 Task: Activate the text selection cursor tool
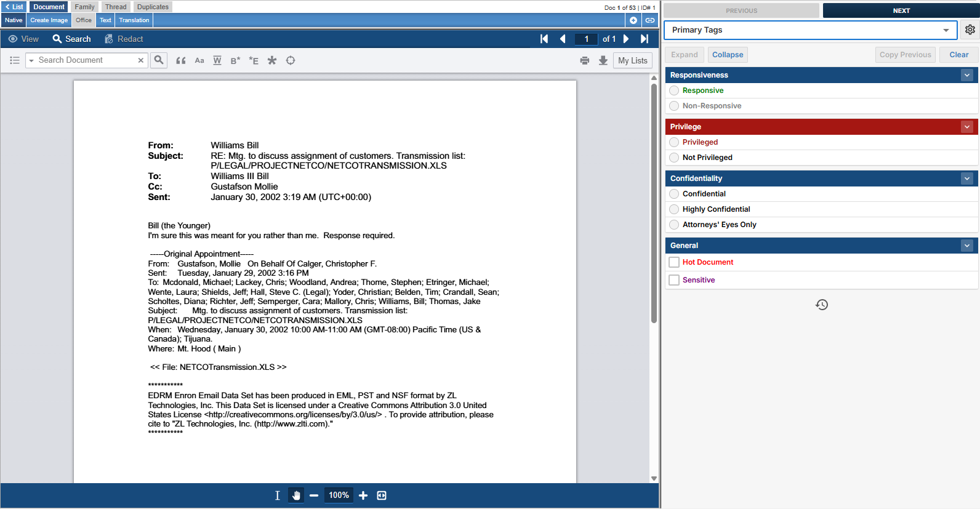pos(277,495)
